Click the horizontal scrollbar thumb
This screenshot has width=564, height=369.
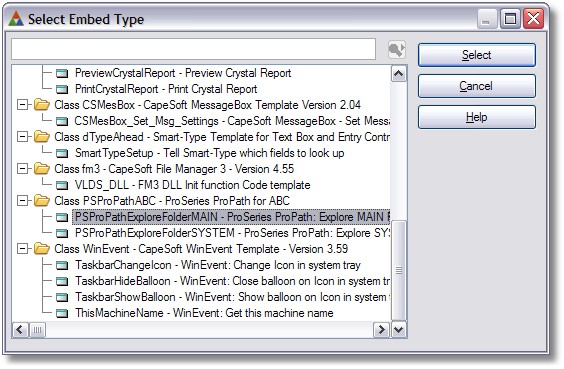37,329
